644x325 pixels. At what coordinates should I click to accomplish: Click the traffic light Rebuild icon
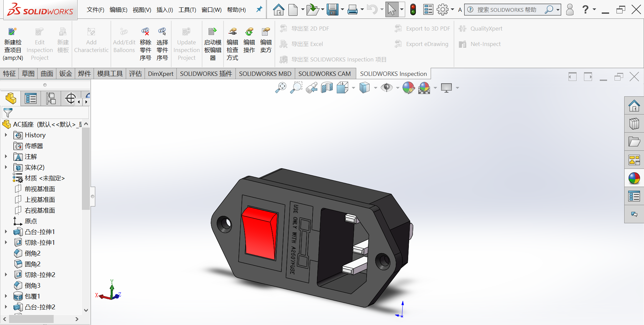tap(413, 10)
